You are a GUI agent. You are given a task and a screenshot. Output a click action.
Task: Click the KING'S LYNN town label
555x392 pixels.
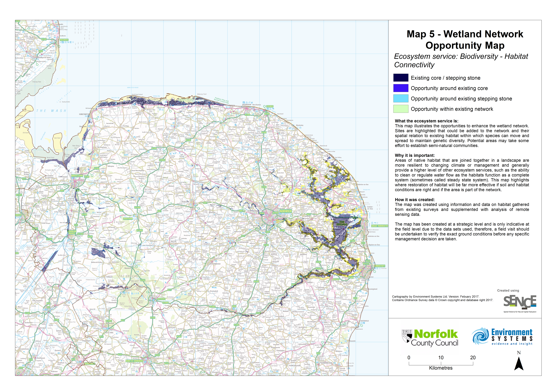[x=77, y=176]
